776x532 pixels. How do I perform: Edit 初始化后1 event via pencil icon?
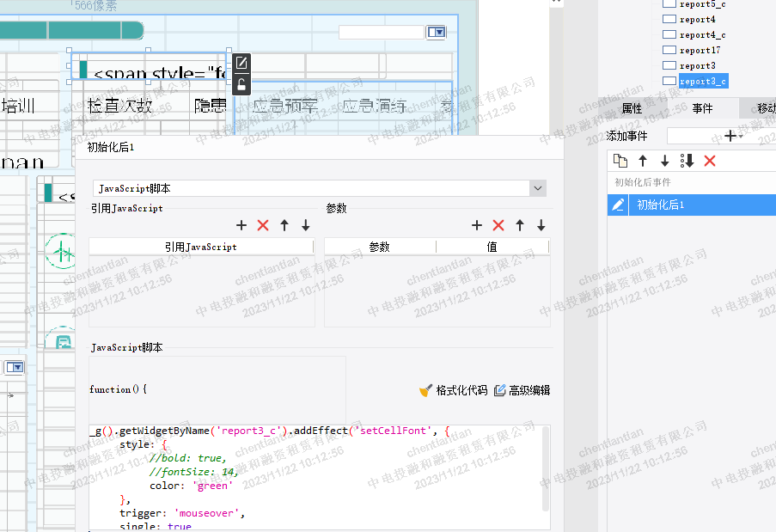coord(618,205)
